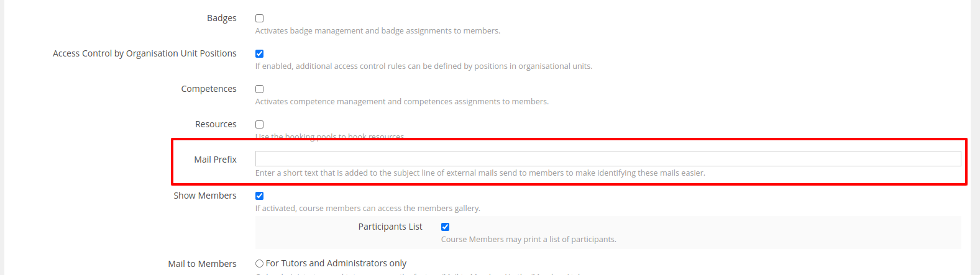The width and height of the screenshot is (980, 275).
Task: Click the members gallery description text
Action: pyautogui.click(x=367, y=209)
